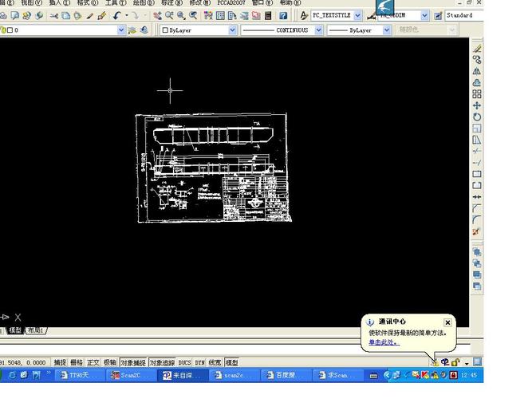Screen dimensions: 532x399
Task: Open the QuickCalc calculator icon
Action: (268, 16)
